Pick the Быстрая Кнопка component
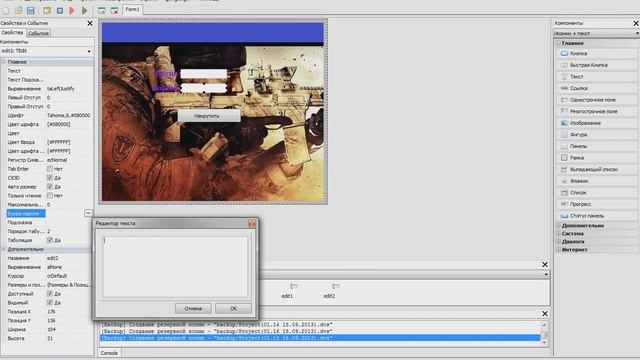This screenshot has height=360, width=640. point(597,65)
